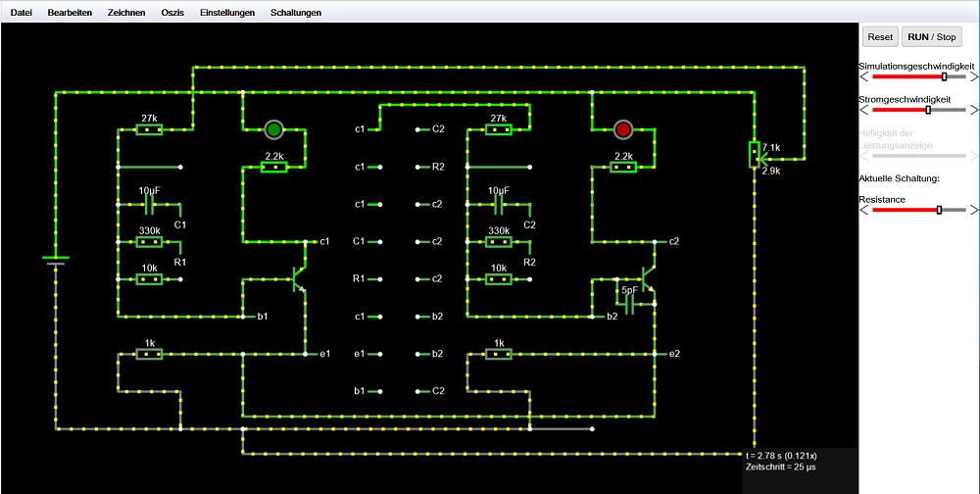Open the Schaltungen menu
The width and height of the screenshot is (980, 494).
coord(295,13)
